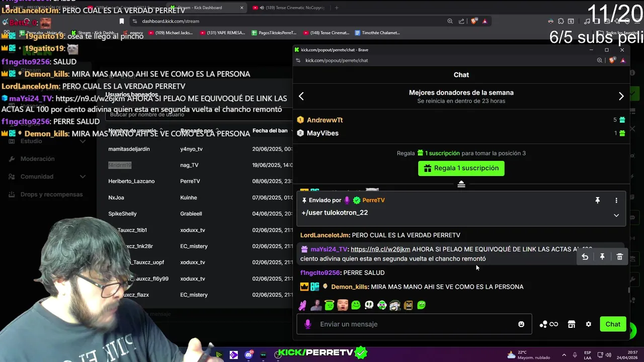
Task: Click banned user Heriberto_Lazcano
Action: [131, 182]
